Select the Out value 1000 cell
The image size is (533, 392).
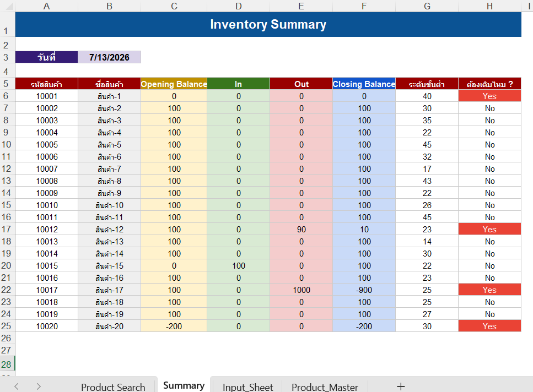[301, 290]
